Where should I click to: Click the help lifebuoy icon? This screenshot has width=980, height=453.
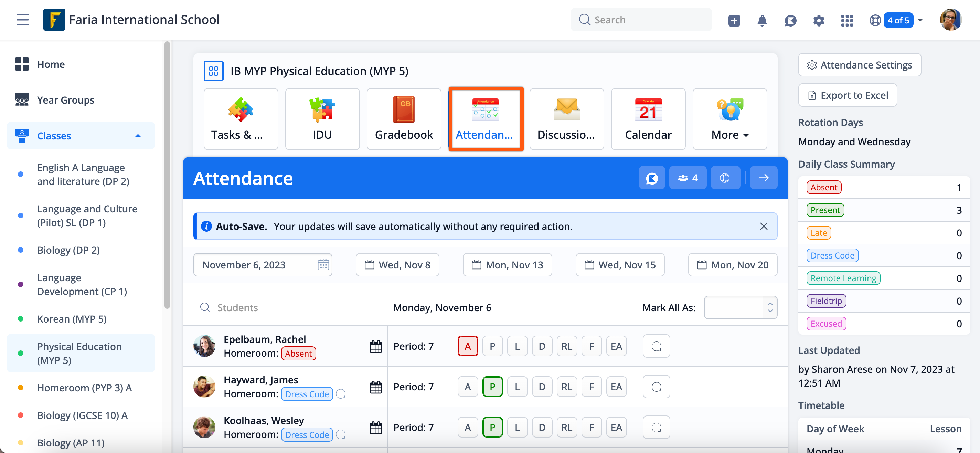coord(875,20)
